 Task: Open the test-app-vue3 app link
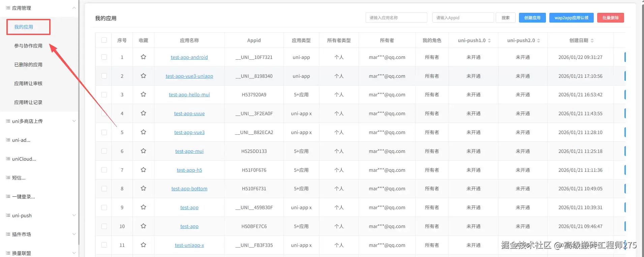point(189,132)
